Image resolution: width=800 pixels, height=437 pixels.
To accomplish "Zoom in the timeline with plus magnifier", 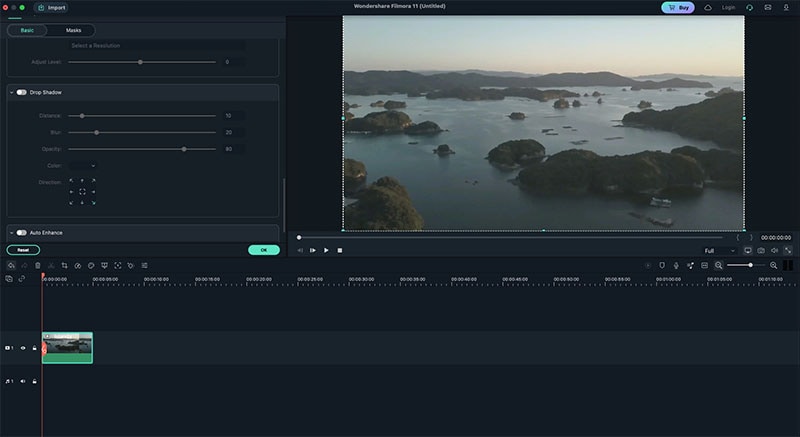I will pyautogui.click(x=773, y=265).
